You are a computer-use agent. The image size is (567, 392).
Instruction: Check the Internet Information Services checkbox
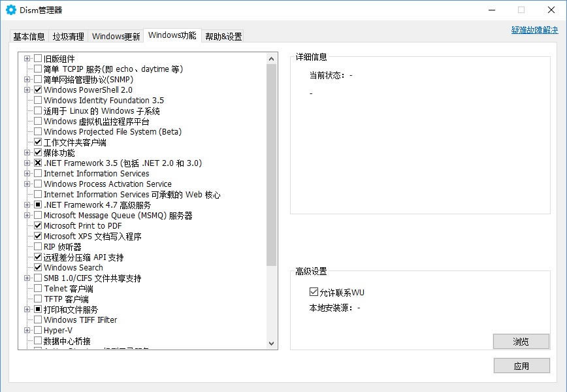[38, 174]
